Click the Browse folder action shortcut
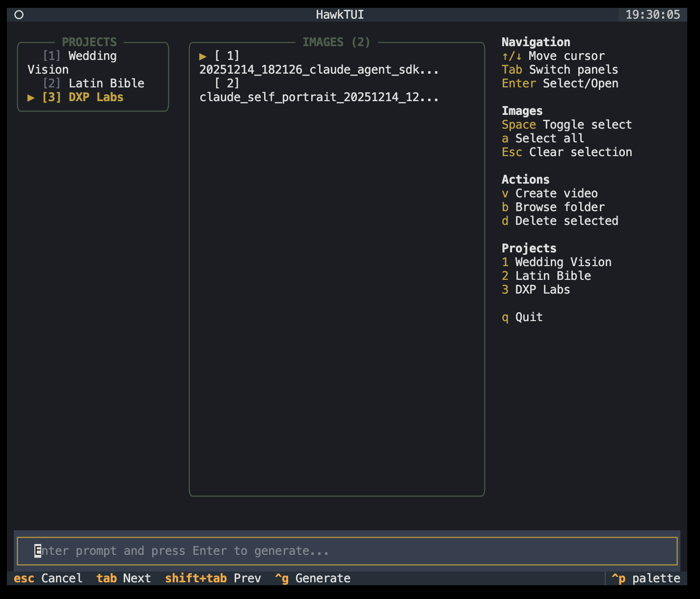 553,207
